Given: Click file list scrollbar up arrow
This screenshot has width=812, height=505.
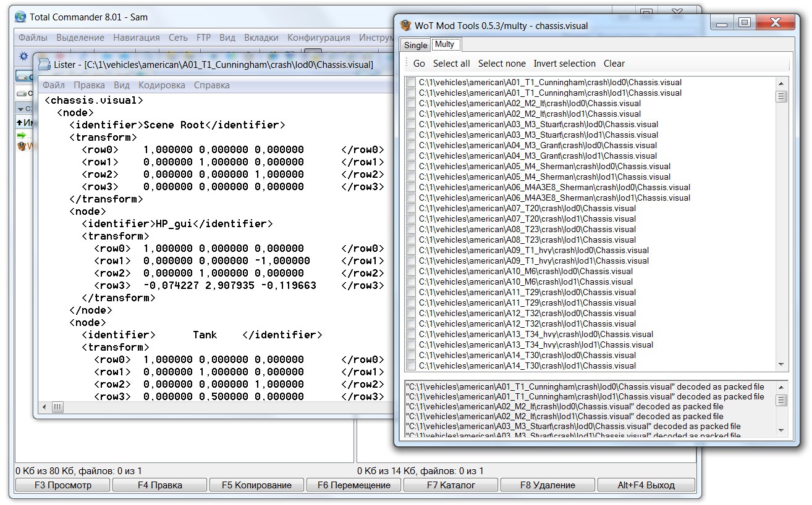Looking at the screenshot, I should click(781, 84).
